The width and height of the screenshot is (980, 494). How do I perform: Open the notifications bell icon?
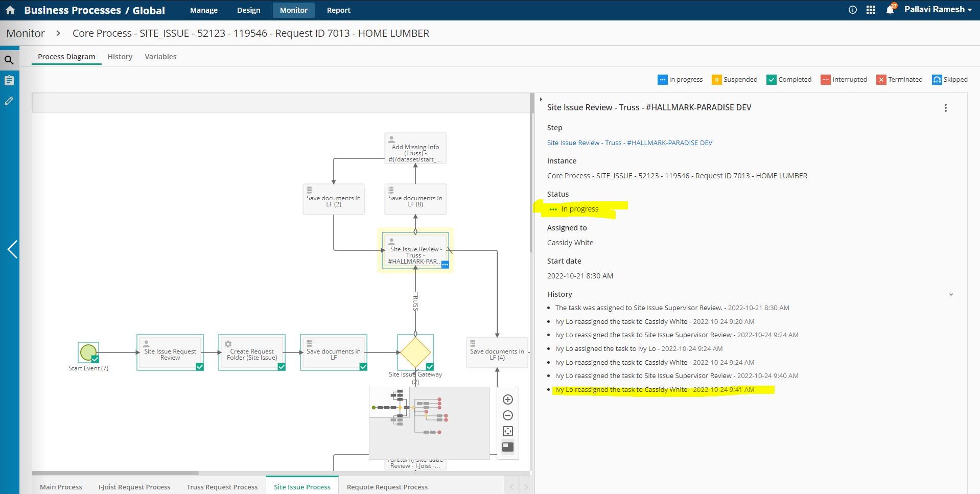[x=890, y=10]
